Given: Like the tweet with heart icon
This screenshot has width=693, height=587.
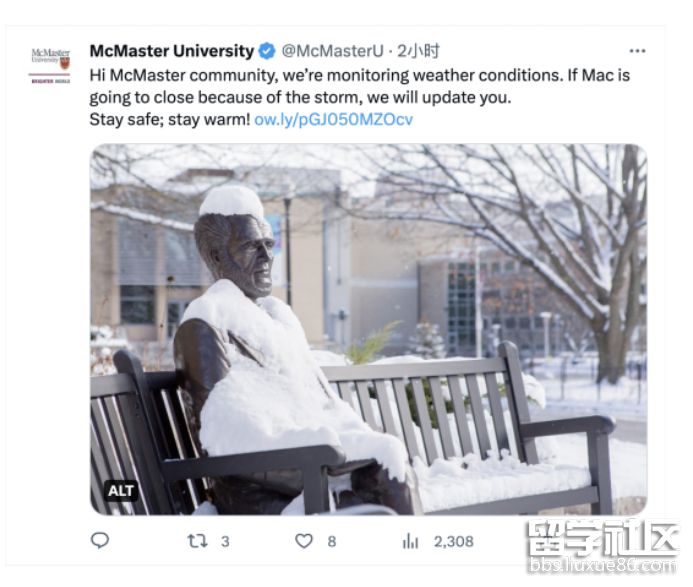Looking at the screenshot, I should (x=304, y=541).
